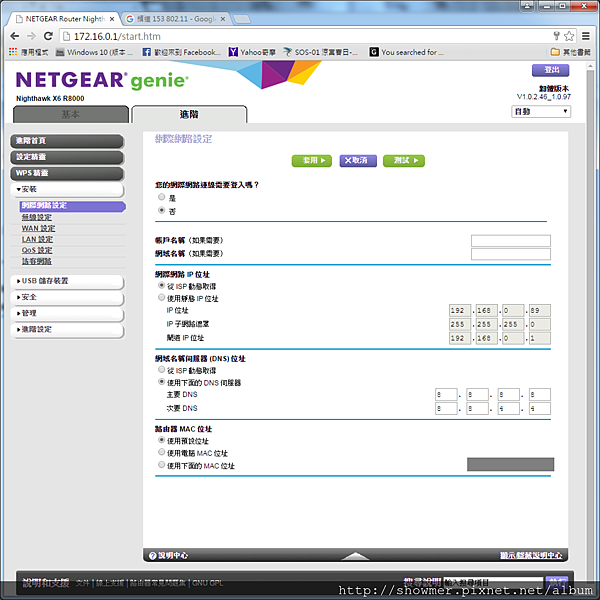Click the browser address bar
The width and height of the screenshot is (600, 600).
tap(306, 36)
